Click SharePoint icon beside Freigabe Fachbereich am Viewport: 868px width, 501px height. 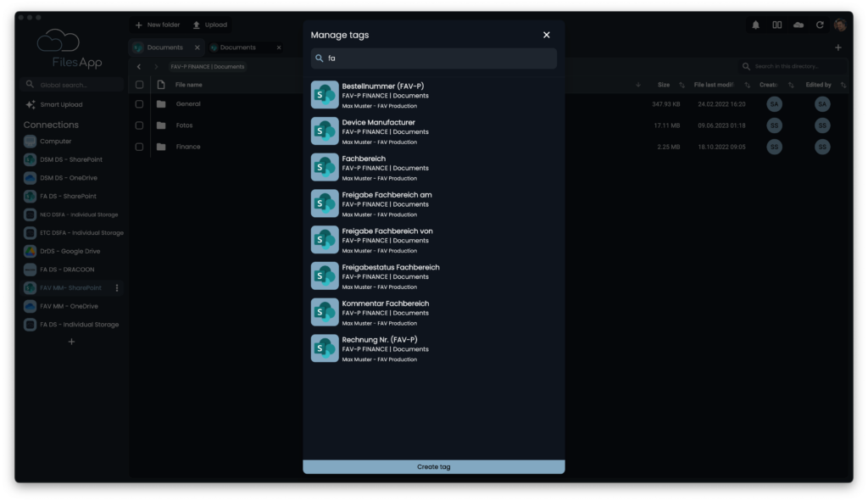pos(325,203)
